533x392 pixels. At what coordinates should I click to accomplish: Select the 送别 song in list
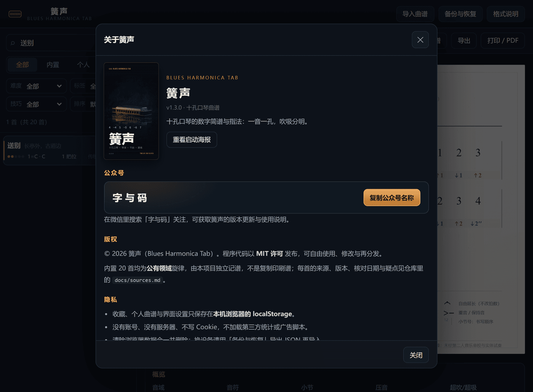tap(50, 151)
